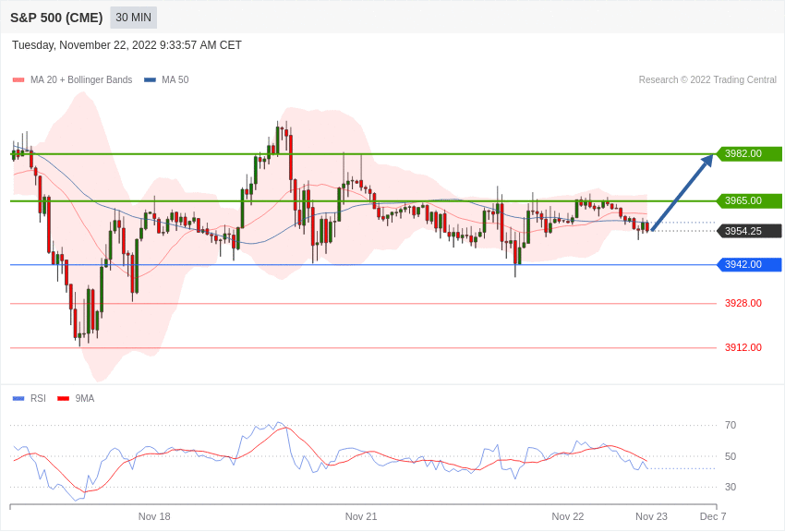Click the MA 20 + Bollinger Bands legend swatch

click(18, 80)
